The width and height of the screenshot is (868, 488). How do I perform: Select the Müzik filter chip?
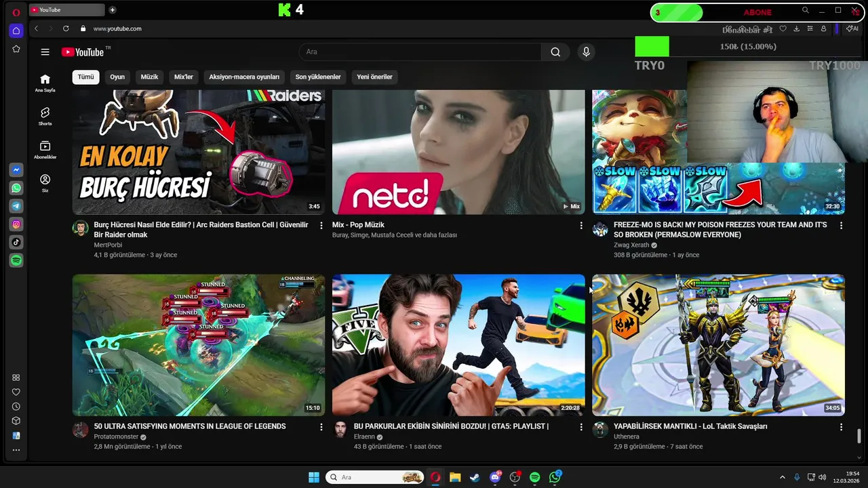tap(149, 77)
